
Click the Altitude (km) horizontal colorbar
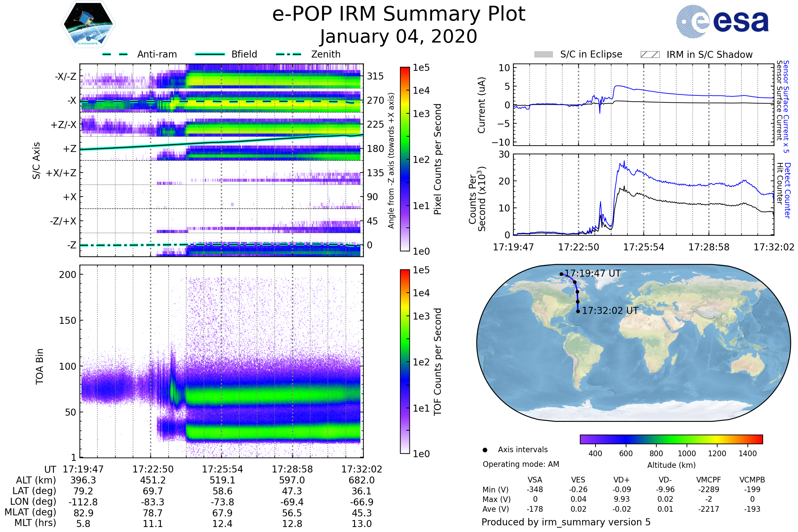tap(671, 439)
